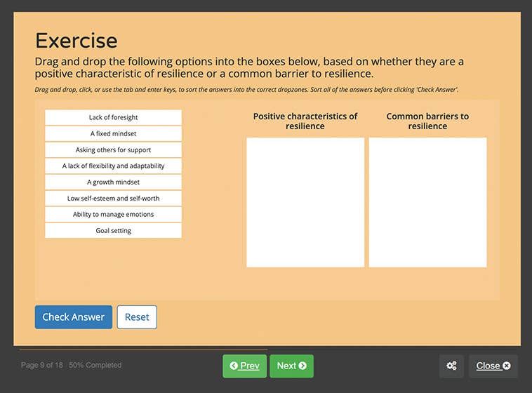Click the 'Positive characteristics of resilience' column header

305,121
